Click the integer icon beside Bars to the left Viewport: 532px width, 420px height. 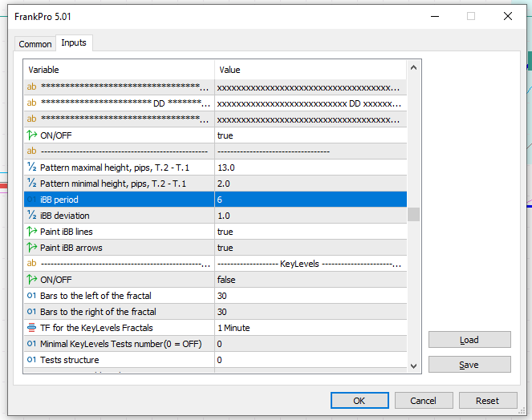point(32,296)
